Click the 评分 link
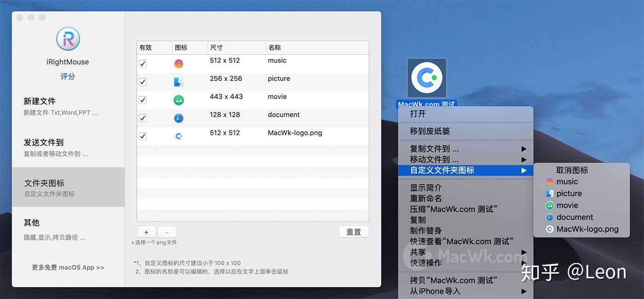The image size is (644, 299). (x=68, y=76)
